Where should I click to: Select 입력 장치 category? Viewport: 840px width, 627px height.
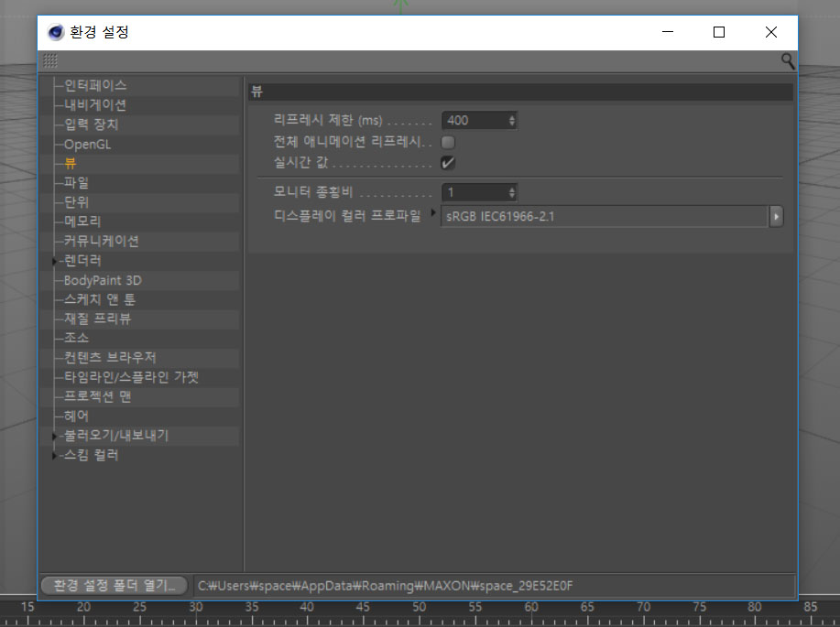pos(91,124)
